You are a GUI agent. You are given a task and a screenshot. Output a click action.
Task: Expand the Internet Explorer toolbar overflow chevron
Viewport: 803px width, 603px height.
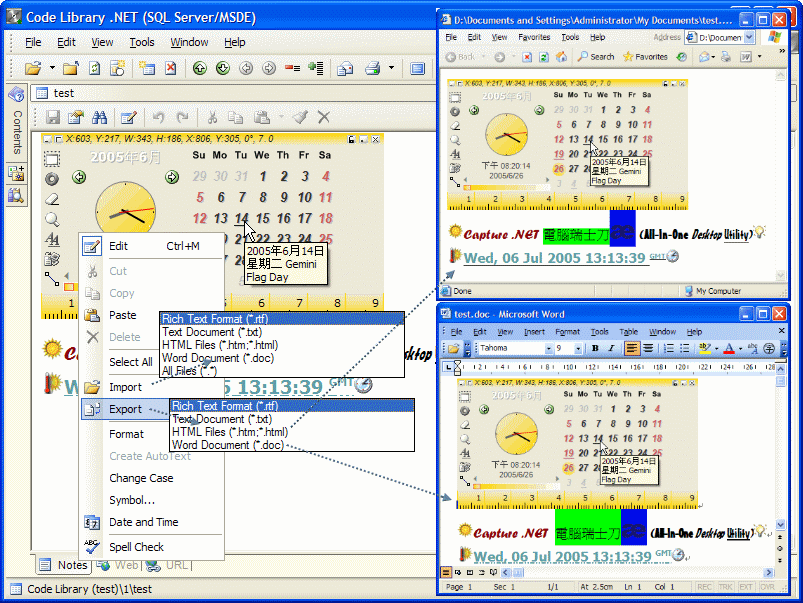point(782,51)
